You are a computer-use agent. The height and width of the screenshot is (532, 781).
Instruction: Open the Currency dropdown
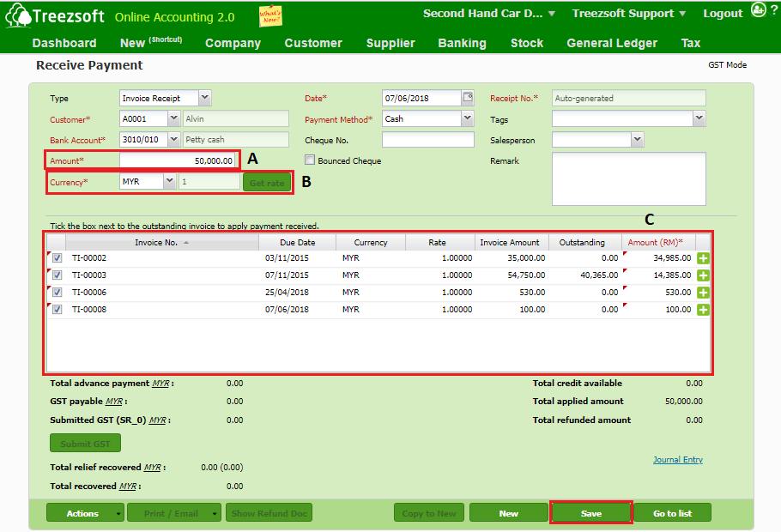click(169, 181)
